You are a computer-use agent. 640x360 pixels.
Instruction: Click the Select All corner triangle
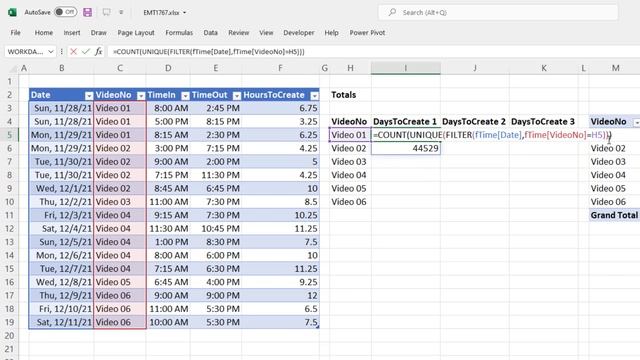point(13,69)
